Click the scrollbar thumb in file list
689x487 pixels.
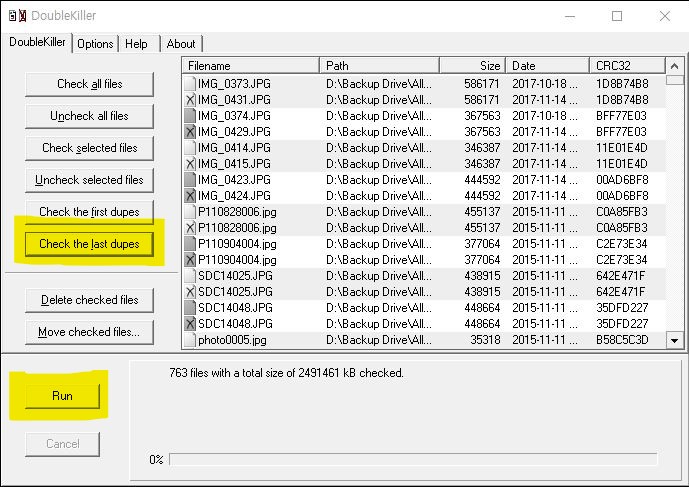click(x=674, y=80)
